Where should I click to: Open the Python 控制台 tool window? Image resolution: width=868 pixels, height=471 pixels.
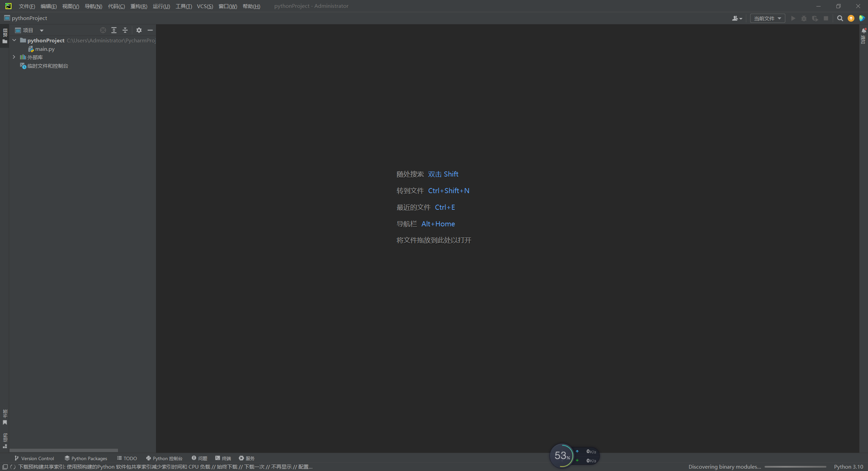tap(165, 458)
